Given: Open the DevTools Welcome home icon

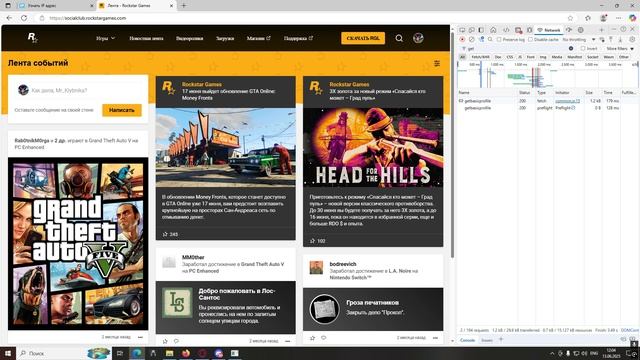Looking at the screenshot, I should pos(493,30).
